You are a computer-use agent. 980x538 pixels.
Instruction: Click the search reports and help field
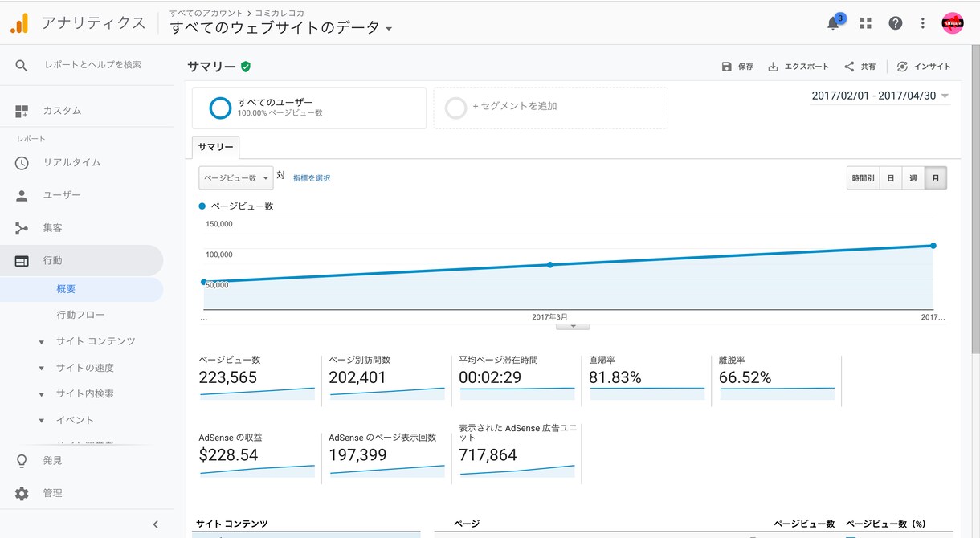(x=93, y=65)
